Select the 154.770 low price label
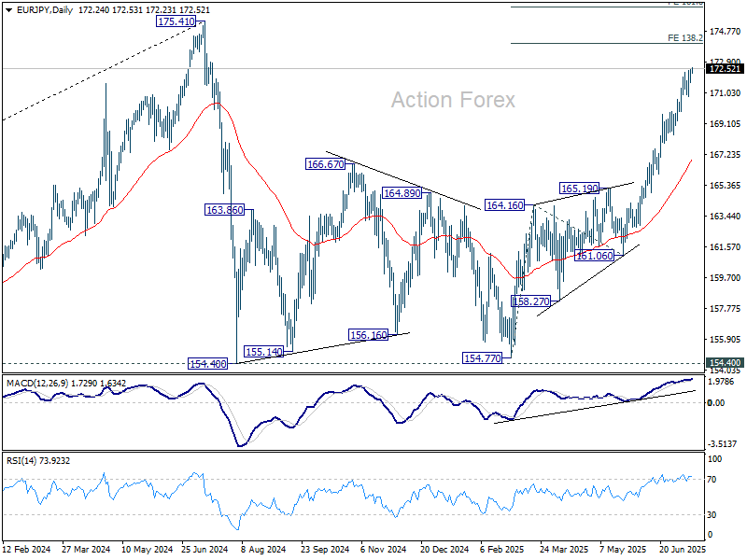Screen dimensions: 747x560 pyautogui.click(x=484, y=357)
